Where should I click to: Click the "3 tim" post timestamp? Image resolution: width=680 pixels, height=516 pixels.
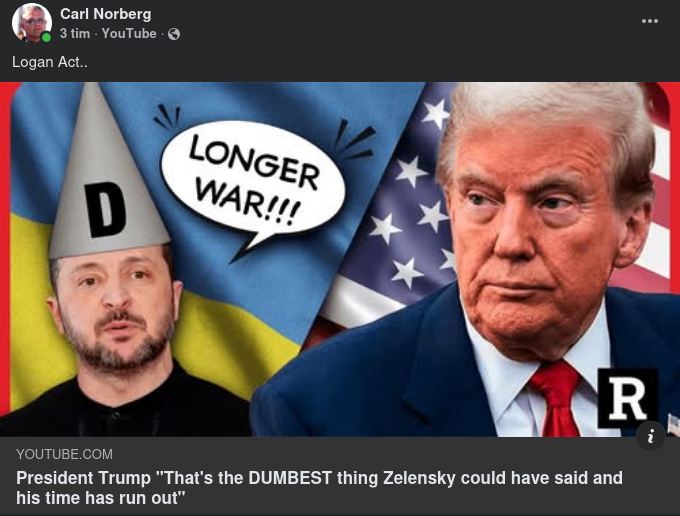coord(75,33)
